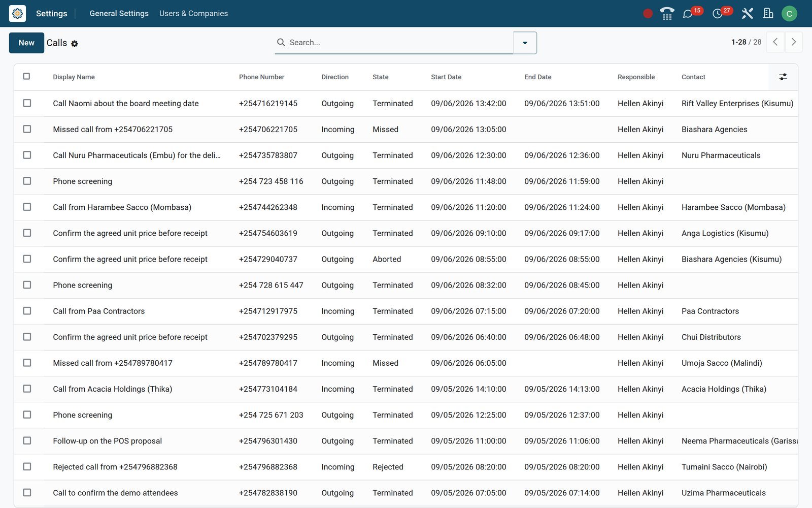
Task: Open the conversations messages icon
Action: click(688, 14)
